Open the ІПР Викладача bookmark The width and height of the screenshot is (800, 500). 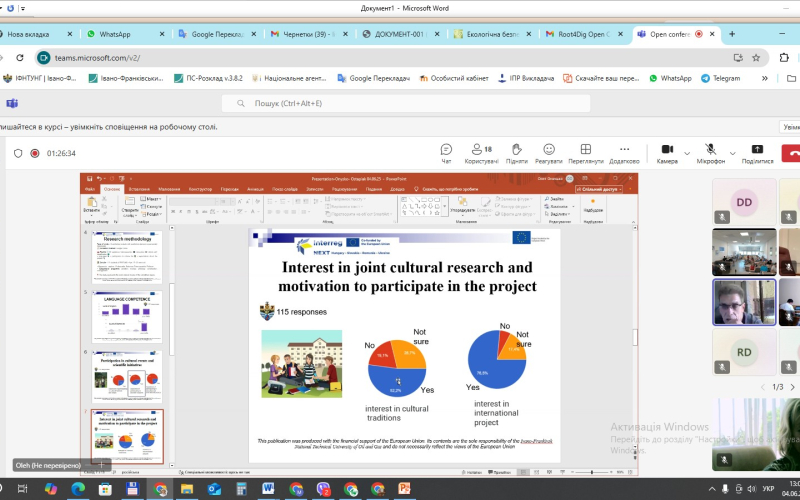[x=526, y=78]
